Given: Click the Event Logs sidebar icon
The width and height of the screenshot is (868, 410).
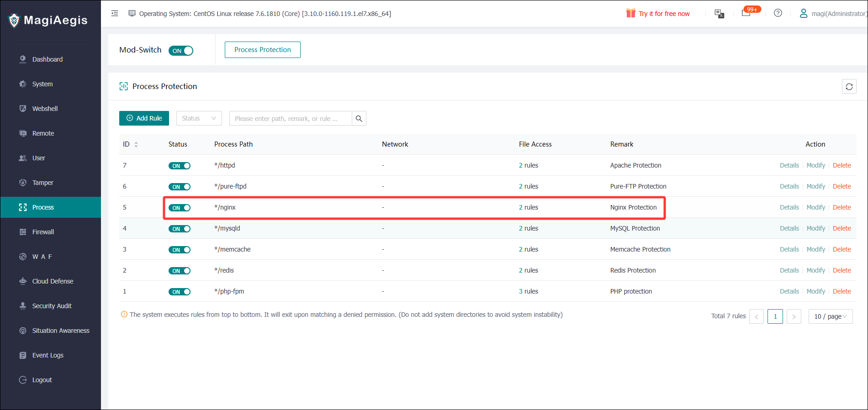Looking at the screenshot, I should (23, 355).
